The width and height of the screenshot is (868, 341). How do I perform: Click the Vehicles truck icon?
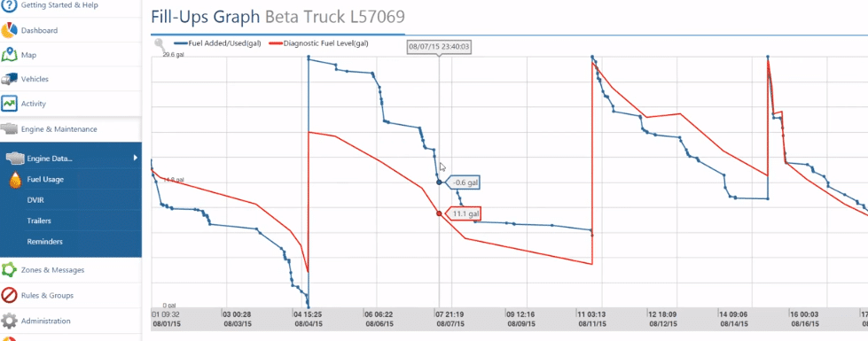tap(9, 79)
